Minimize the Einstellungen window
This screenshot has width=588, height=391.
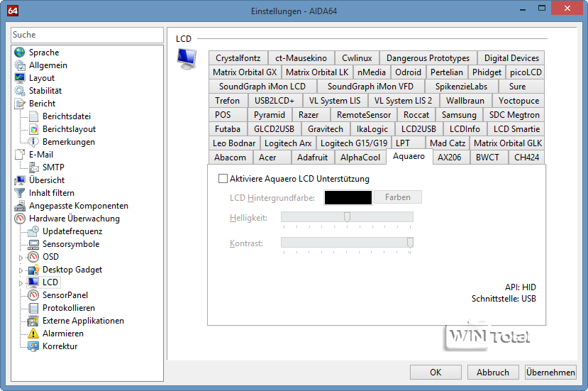pos(523,9)
